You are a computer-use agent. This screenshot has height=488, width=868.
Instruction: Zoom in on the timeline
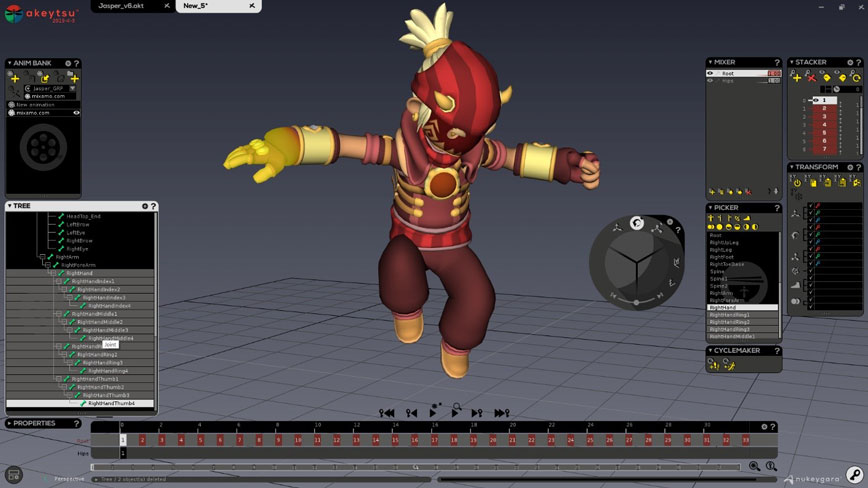click(754, 466)
